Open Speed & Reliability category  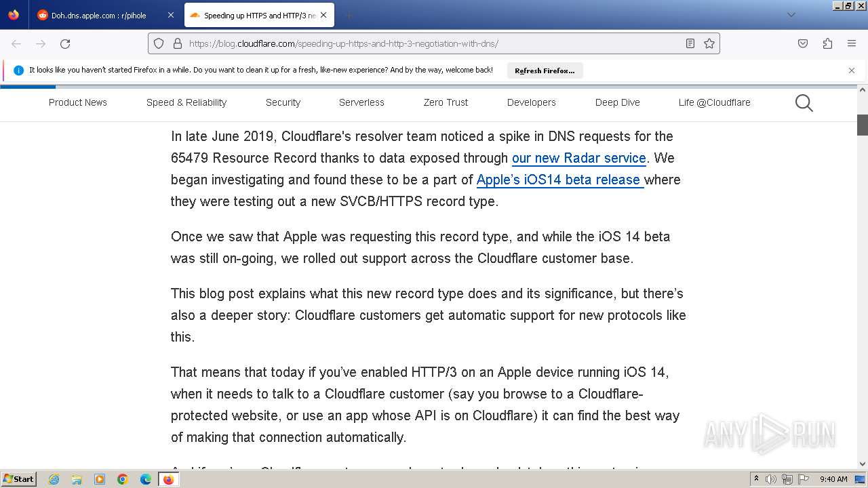[186, 102]
